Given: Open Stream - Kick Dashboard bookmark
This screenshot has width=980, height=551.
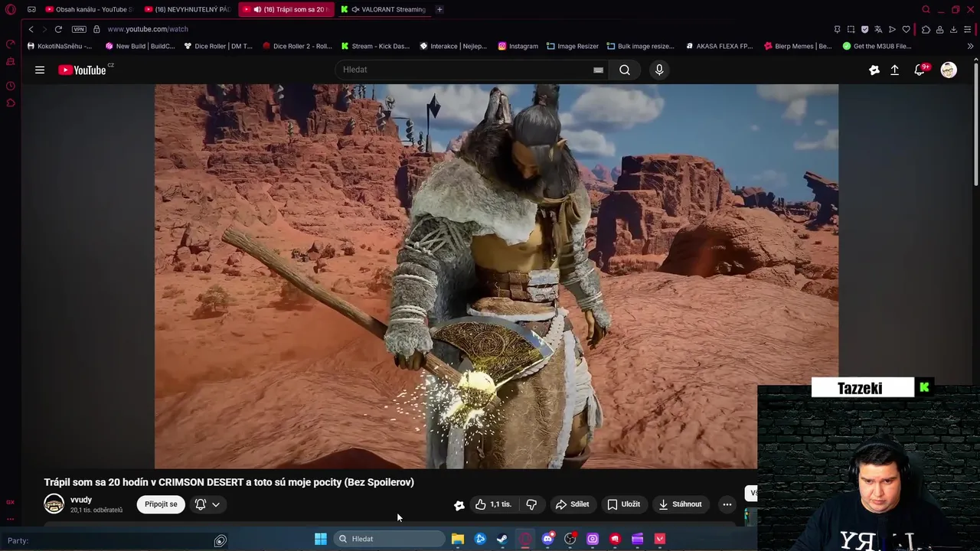Looking at the screenshot, I should (x=375, y=46).
